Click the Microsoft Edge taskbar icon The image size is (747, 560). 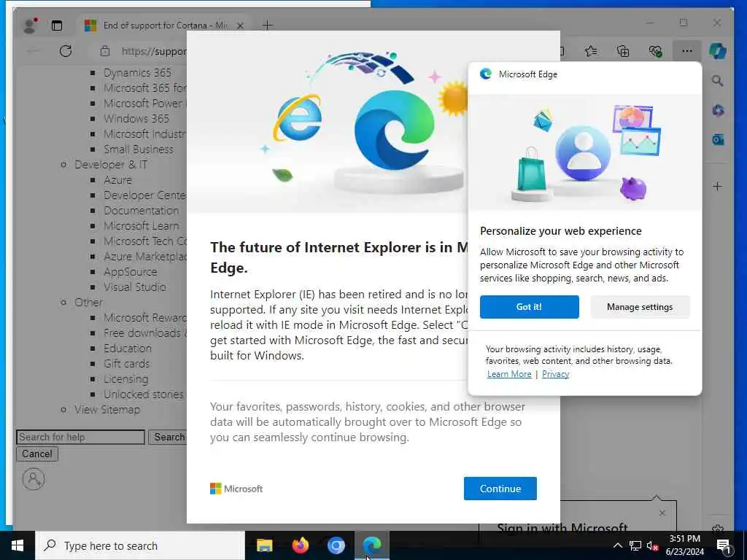coord(372,545)
